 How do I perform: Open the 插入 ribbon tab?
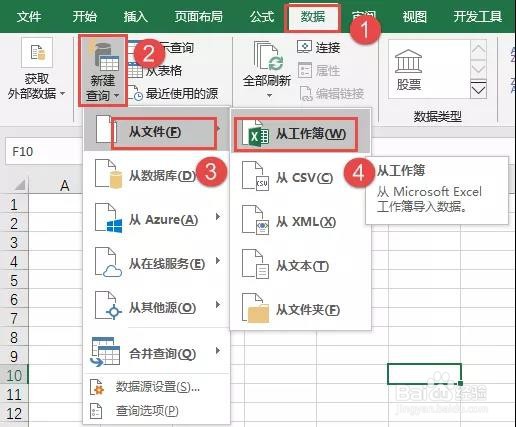click(136, 16)
